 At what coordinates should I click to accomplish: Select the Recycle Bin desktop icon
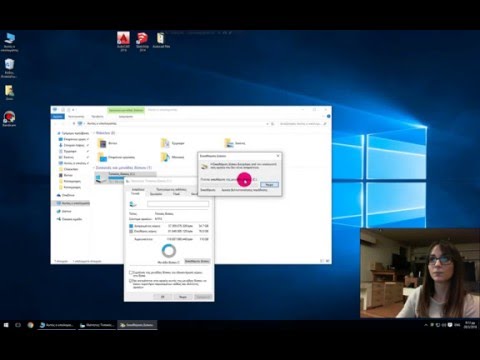(x=9, y=69)
